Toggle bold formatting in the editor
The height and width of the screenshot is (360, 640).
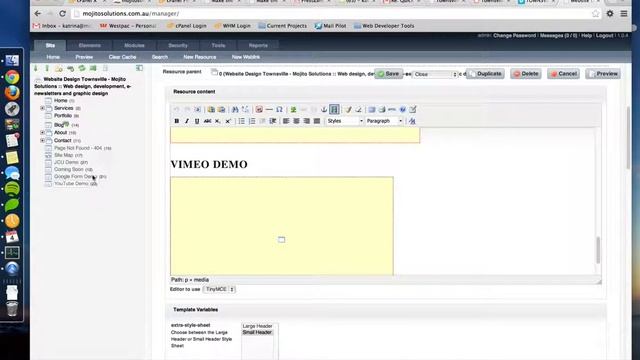coord(176,121)
